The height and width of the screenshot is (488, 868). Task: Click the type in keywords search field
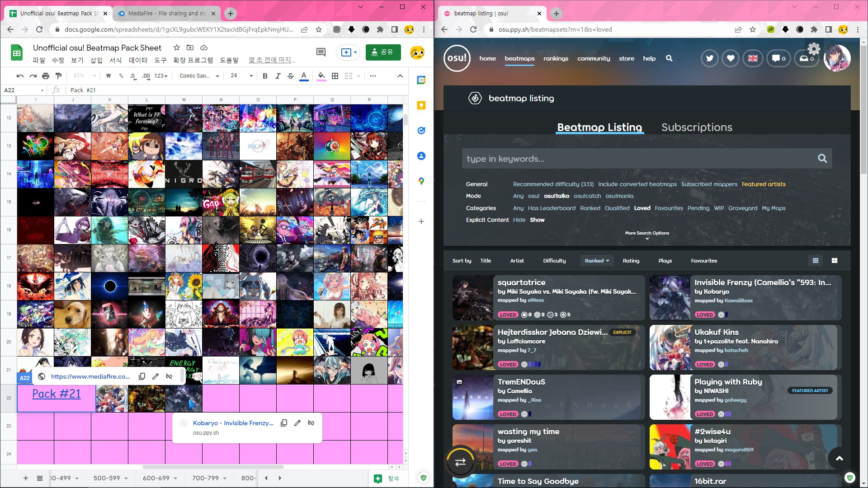coord(647,159)
